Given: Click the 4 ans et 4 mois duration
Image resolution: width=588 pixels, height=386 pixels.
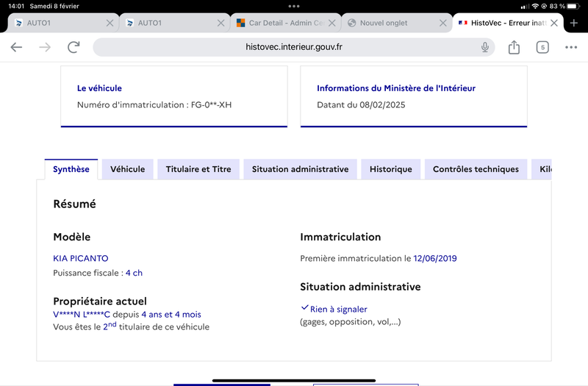Looking at the screenshot, I should point(171,315).
